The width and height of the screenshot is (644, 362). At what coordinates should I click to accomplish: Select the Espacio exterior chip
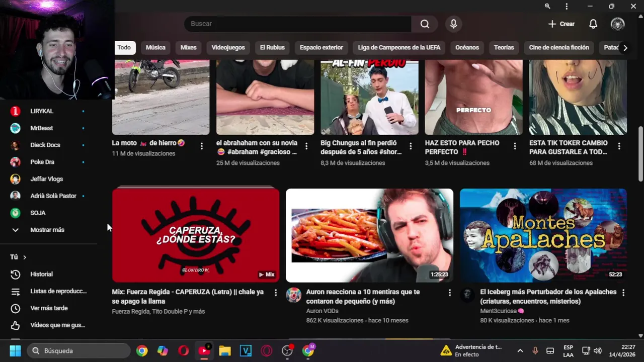(321, 47)
